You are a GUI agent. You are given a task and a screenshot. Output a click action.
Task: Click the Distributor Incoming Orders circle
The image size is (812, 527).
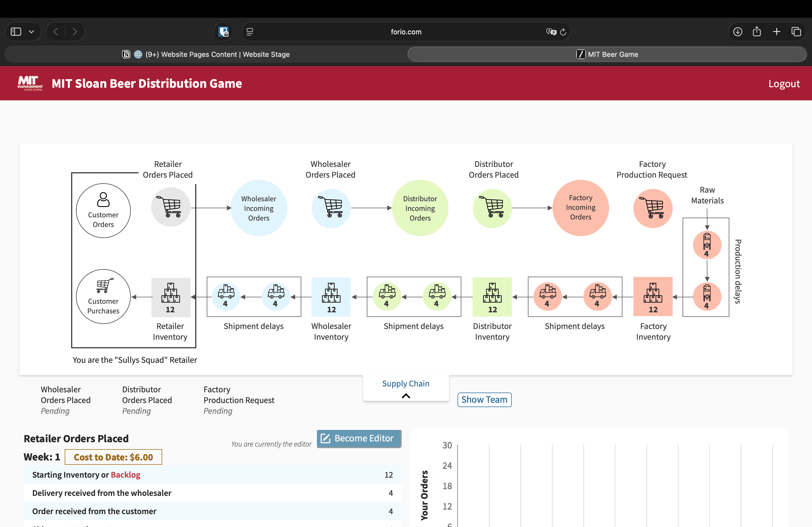420,208
